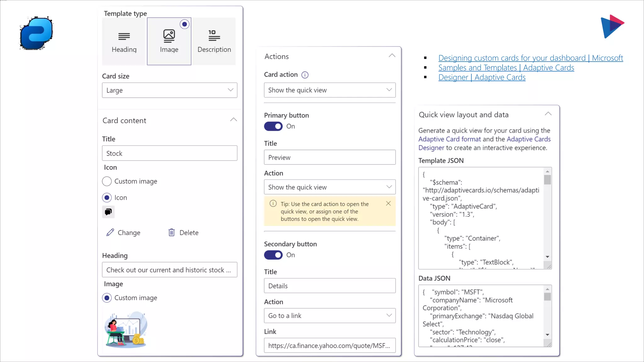Open the Card size dropdown
The width and height of the screenshot is (644, 362).
coord(169,90)
